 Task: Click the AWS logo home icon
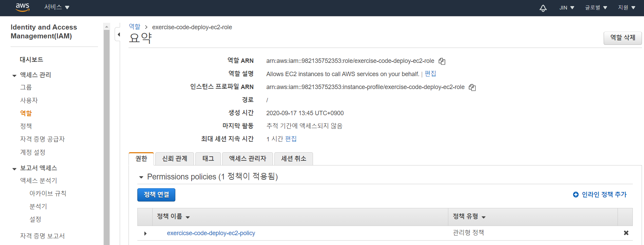point(23,7)
